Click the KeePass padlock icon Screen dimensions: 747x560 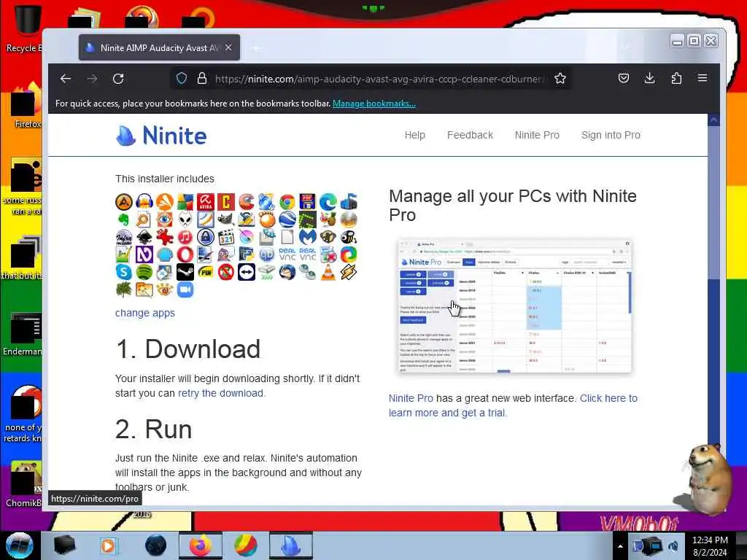click(x=206, y=237)
